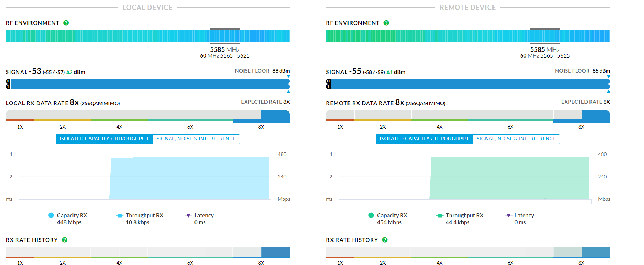This screenshot has height=265, width=644.
Task: Click the remote Capacity RX legend dot
Action: click(371, 215)
